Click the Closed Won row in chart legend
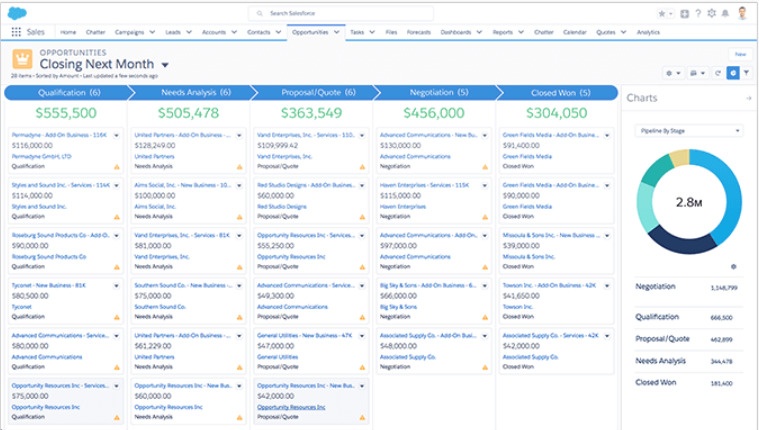759x430 pixels. point(689,383)
